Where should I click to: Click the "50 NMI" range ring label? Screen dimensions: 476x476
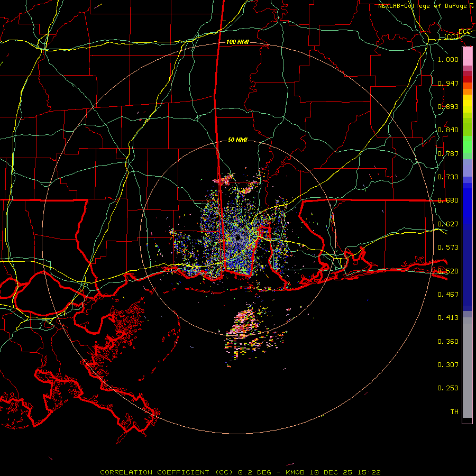(237, 140)
